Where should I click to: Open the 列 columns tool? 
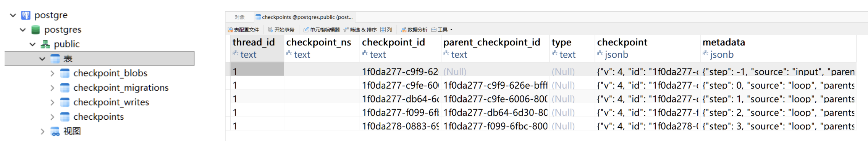386,29
